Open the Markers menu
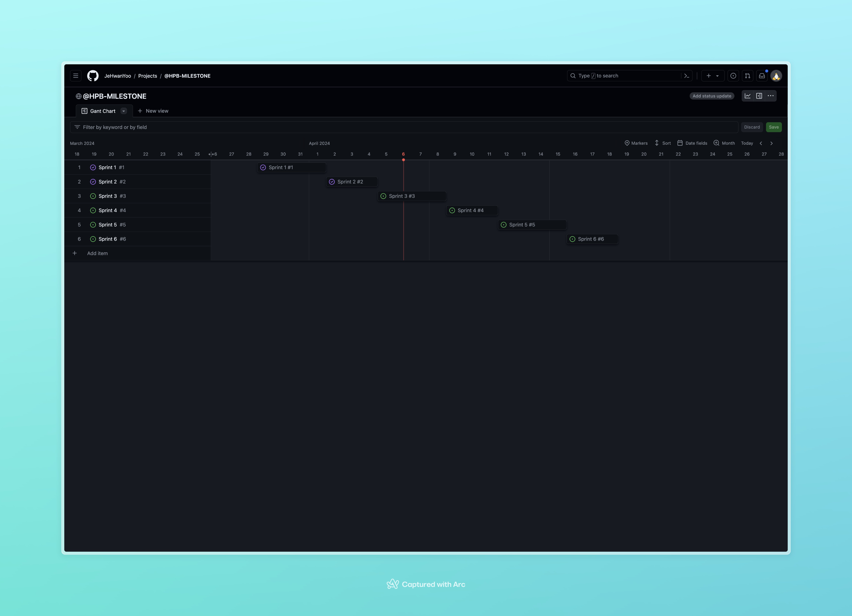The width and height of the screenshot is (852, 616). tap(636, 143)
